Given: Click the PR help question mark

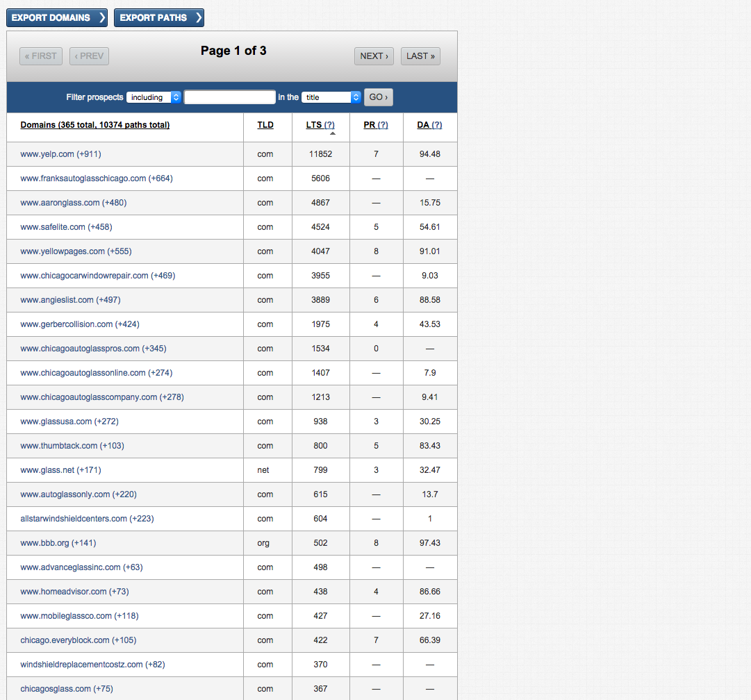Looking at the screenshot, I should 382,125.
